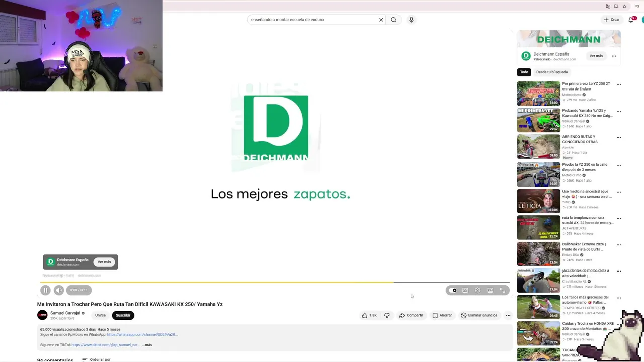Screen dimensions: 644x362
Task: Open the menu for 'Pruebo la YZ 250'
Action: click(x=619, y=165)
